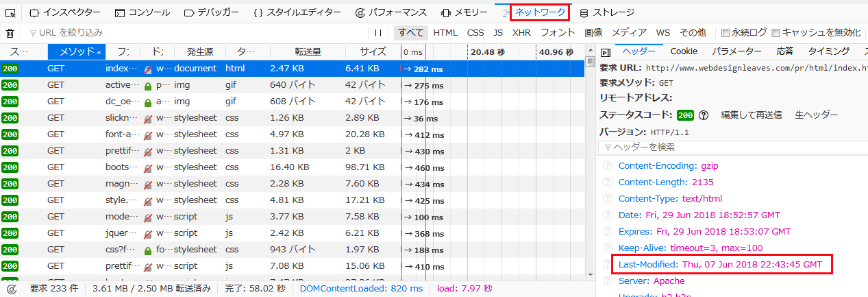
Task: Sort by メソッド column header
Action: click(77, 52)
